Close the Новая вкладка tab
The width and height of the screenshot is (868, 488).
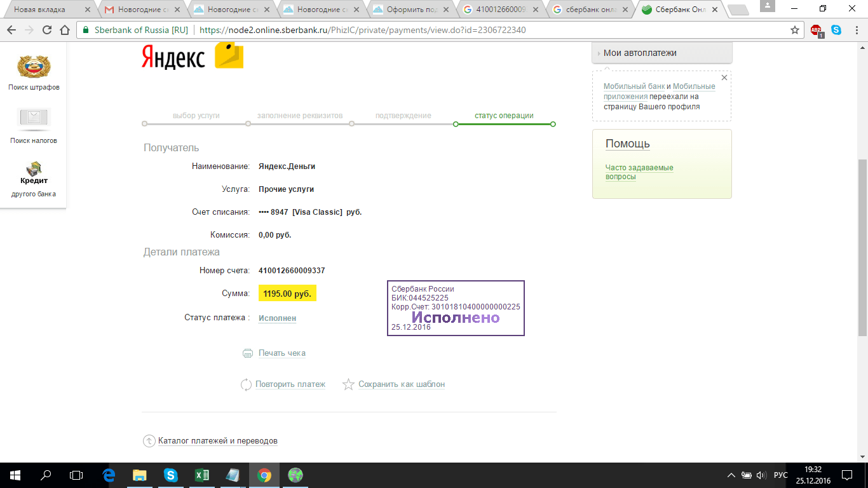87,10
